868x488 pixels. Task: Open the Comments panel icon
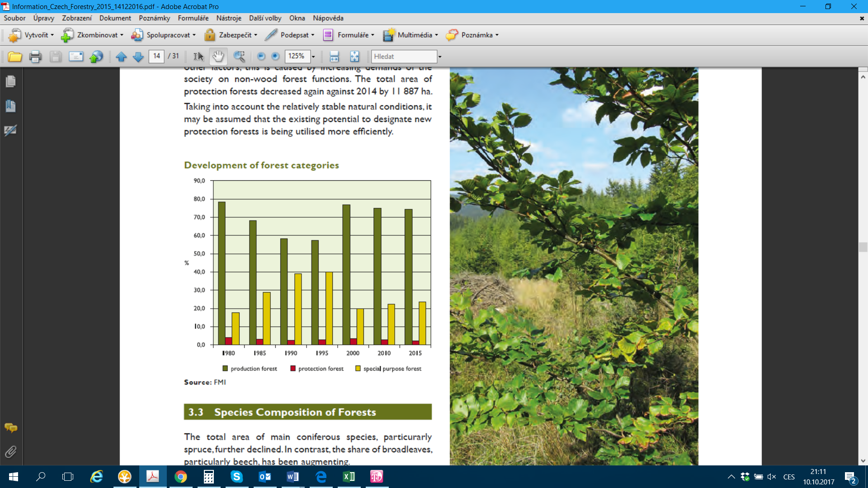[x=10, y=427]
